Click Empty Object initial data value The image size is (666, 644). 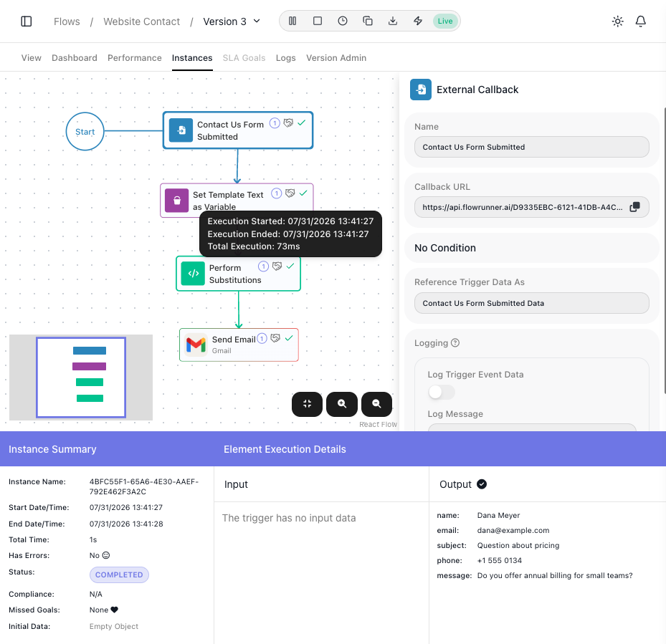(114, 626)
